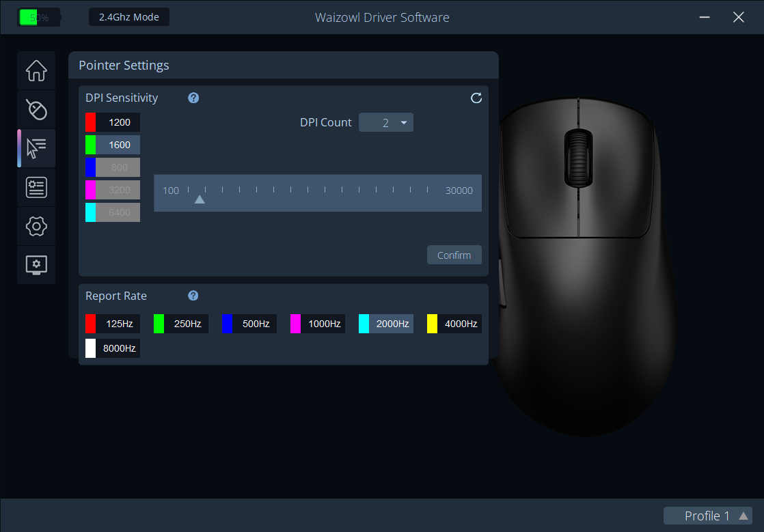Select the disabled 800 DPI stage
Screen dimensions: 764x532
click(x=113, y=167)
